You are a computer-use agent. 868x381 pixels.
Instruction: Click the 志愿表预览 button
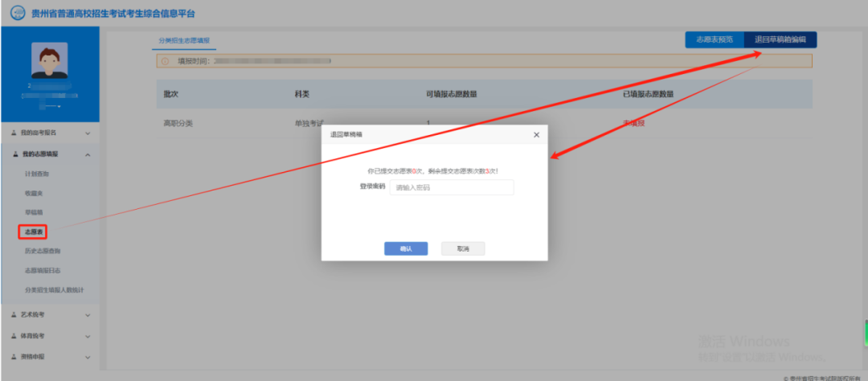pyautogui.click(x=714, y=39)
